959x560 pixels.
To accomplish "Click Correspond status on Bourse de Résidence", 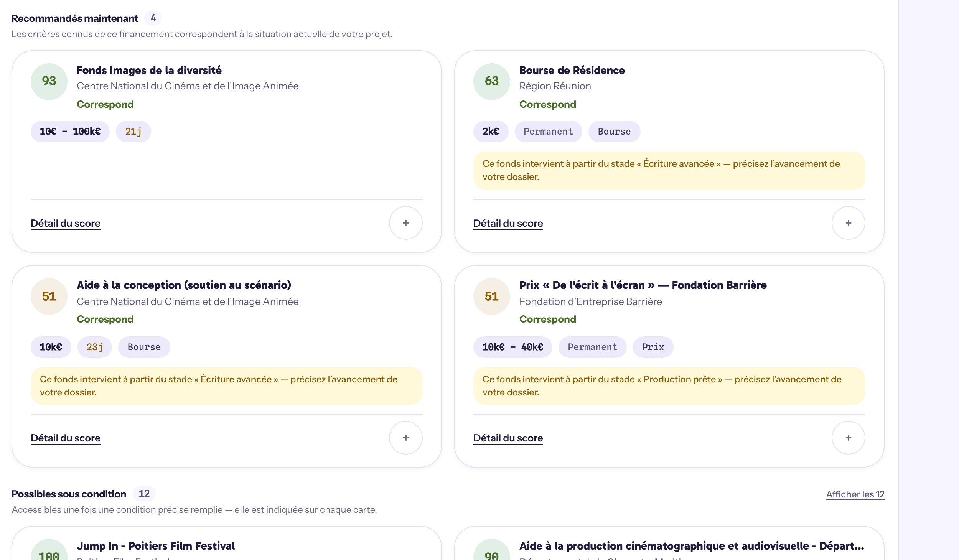I will (x=548, y=104).
